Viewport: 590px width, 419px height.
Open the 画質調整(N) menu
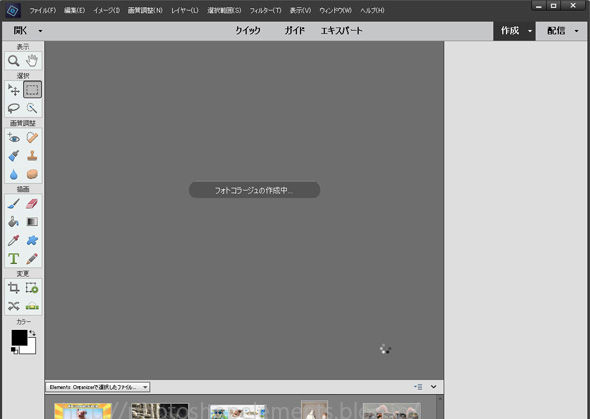pos(145,11)
